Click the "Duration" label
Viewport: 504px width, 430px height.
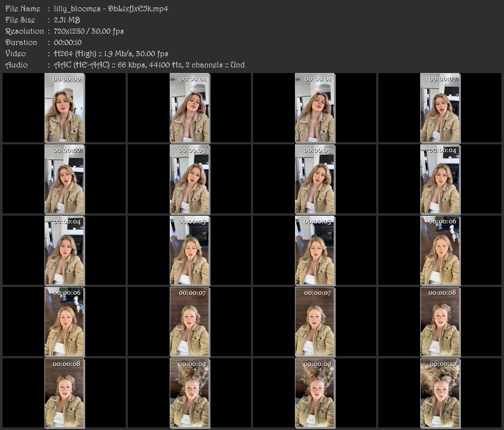click(21, 42)
